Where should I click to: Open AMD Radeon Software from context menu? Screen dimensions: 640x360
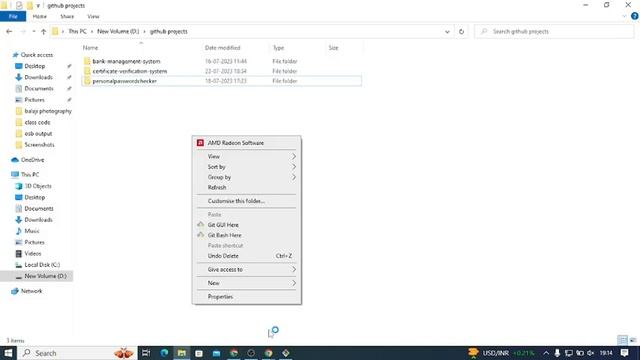click(247, 143)
